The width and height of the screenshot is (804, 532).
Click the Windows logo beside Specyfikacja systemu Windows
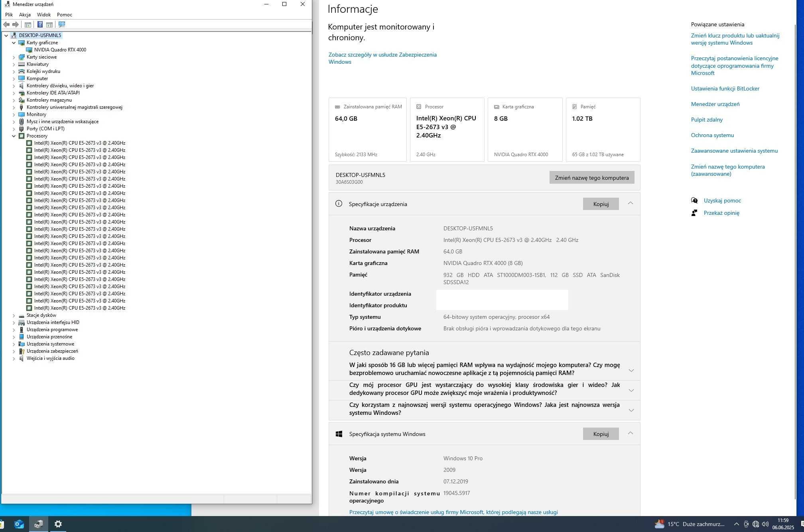339,434
